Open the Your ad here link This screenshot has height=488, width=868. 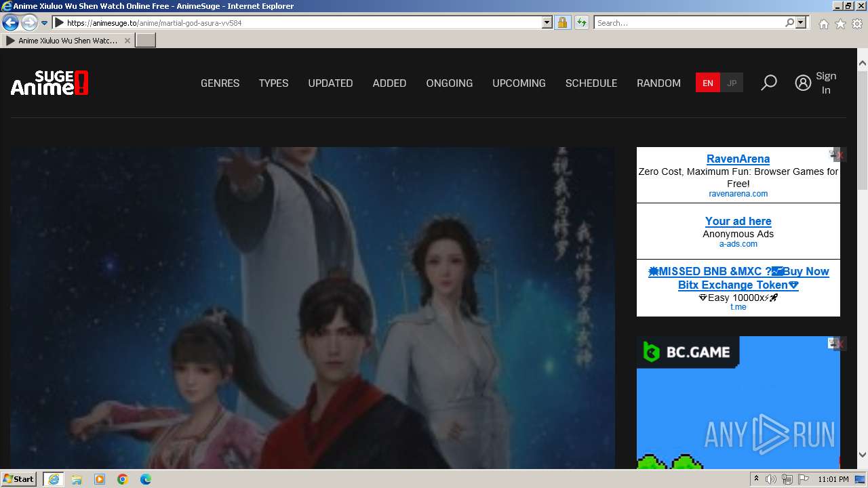point(738,221)
